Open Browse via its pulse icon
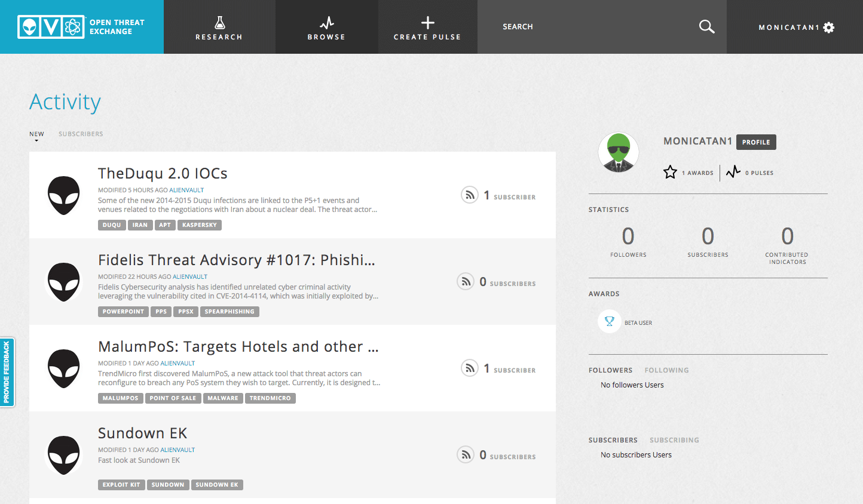The image size is (863, 504). coord(326,23)
